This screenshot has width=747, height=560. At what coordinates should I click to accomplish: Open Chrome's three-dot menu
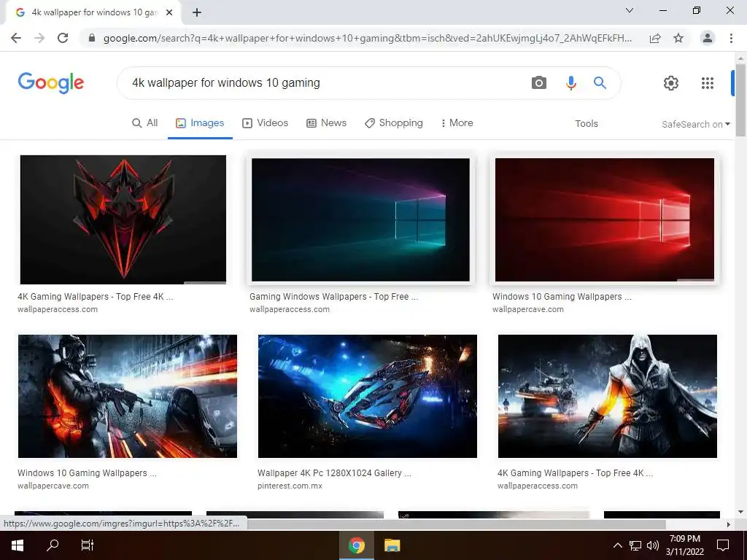[731, 38]
